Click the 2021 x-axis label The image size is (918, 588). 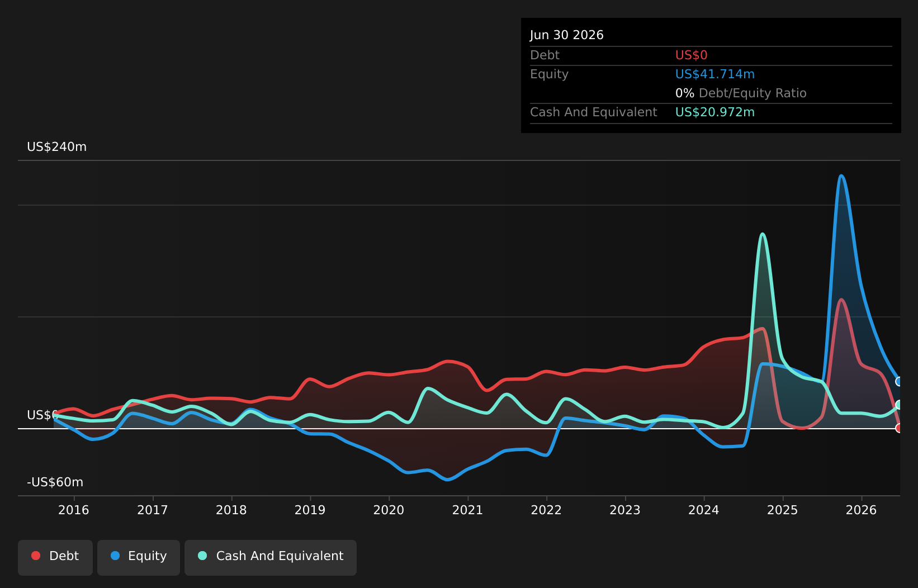468,510
